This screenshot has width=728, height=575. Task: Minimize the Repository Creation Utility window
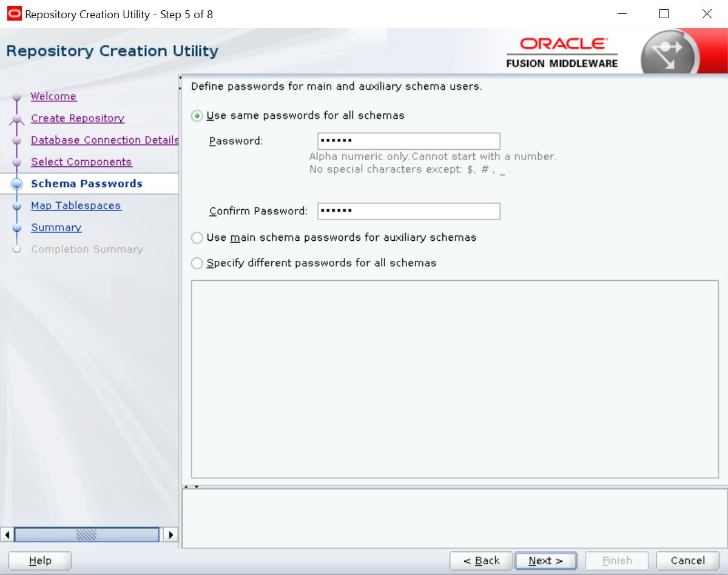[622, 13]
